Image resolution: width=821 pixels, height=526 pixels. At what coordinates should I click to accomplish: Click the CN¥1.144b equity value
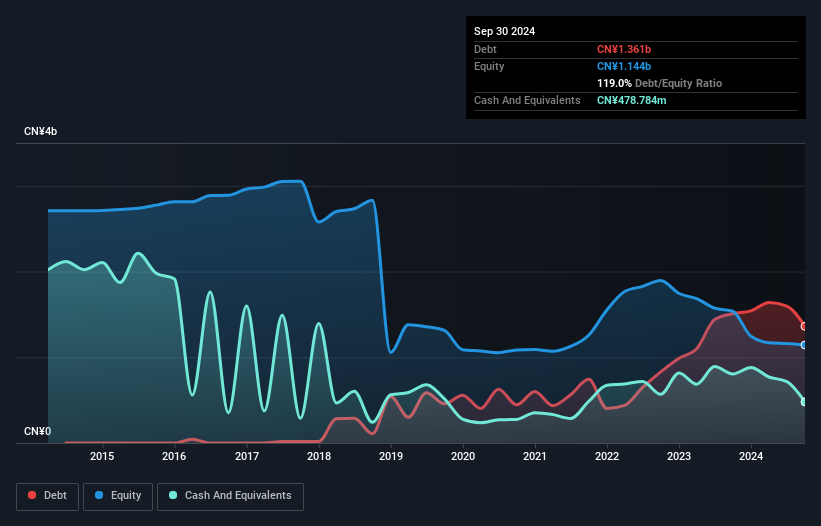coord(624,66)
